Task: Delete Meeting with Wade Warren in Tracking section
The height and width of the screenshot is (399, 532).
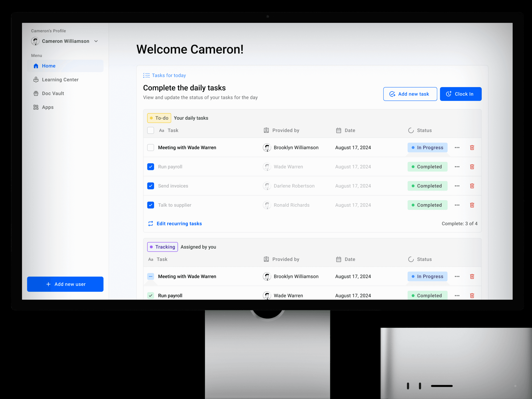Action: (x=472, y=276)
